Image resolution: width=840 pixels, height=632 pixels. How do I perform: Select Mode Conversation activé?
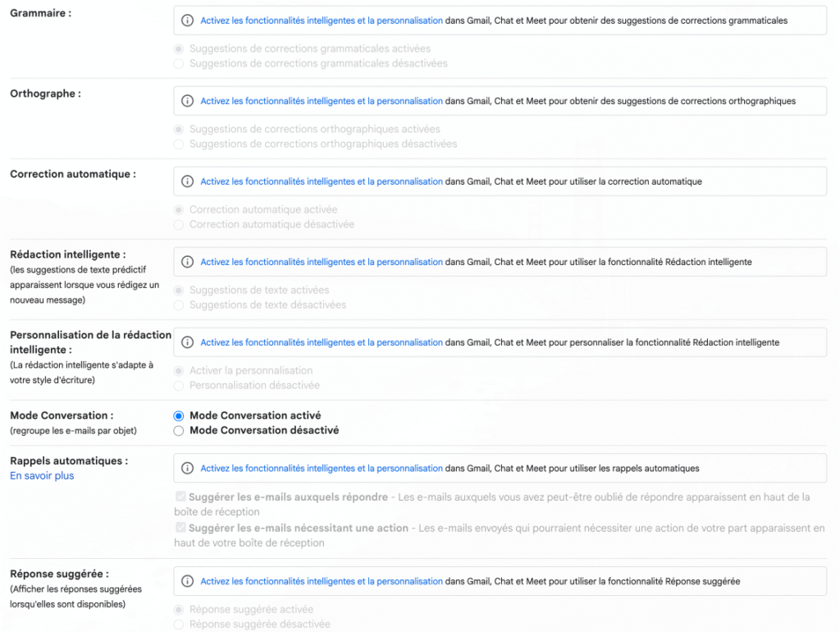(x=179, y=416)
